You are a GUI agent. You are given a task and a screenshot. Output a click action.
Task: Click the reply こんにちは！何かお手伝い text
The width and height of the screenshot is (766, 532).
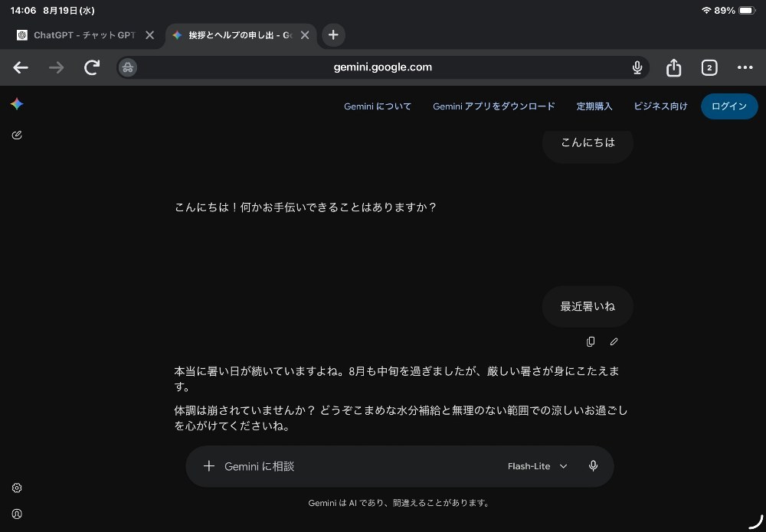point(306,207)
